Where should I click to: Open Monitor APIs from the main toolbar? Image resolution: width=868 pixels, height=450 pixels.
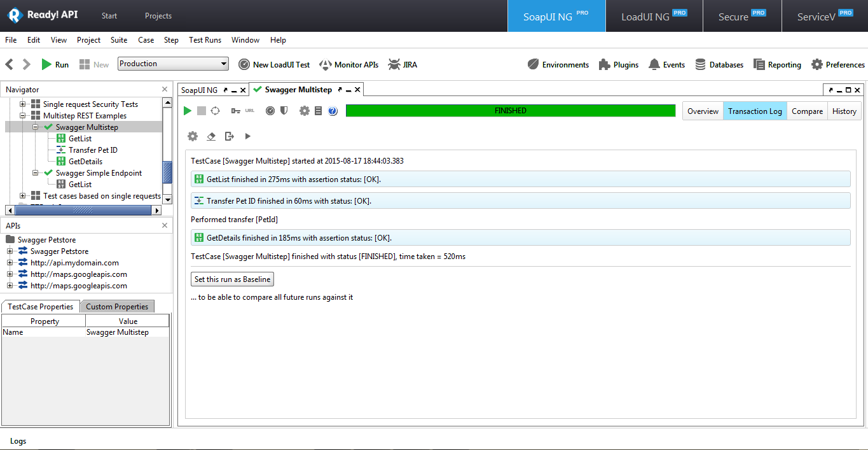pos(349,64)
